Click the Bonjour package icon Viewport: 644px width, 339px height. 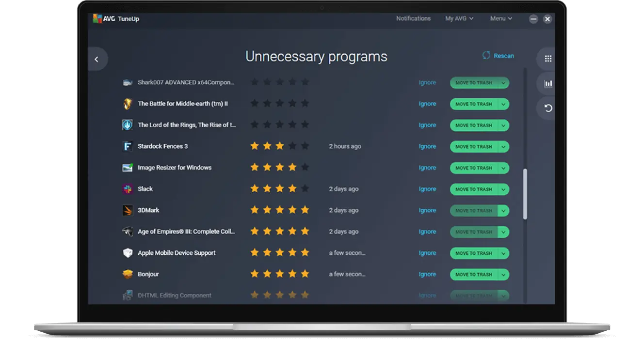coord(128,274)
